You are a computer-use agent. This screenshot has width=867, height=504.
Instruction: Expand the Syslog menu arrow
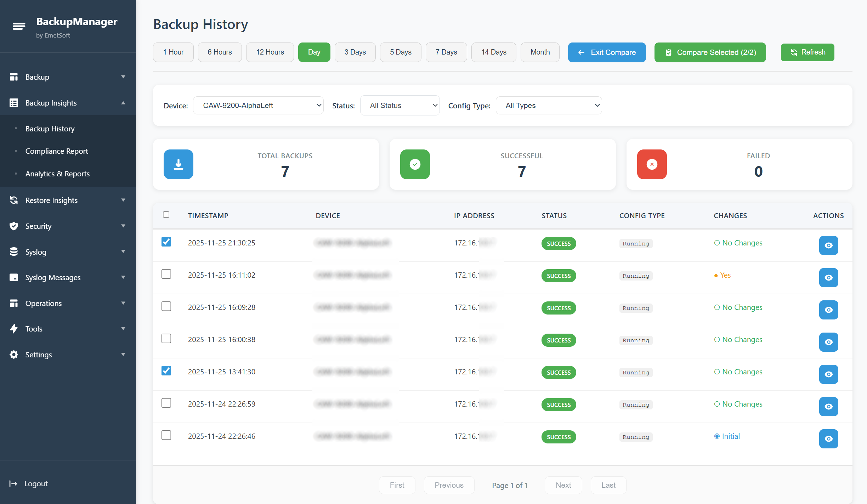[123, 252]
